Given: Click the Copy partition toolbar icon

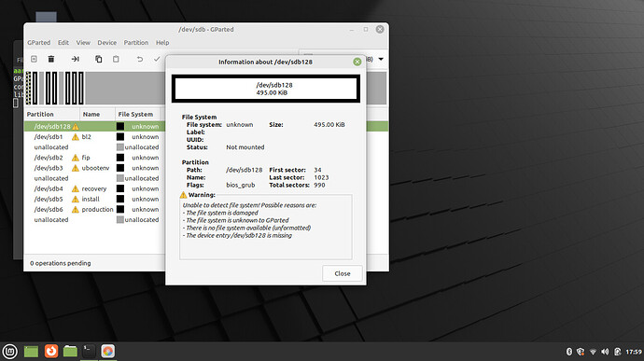Looking at the screenshot, I should (99, 59).
